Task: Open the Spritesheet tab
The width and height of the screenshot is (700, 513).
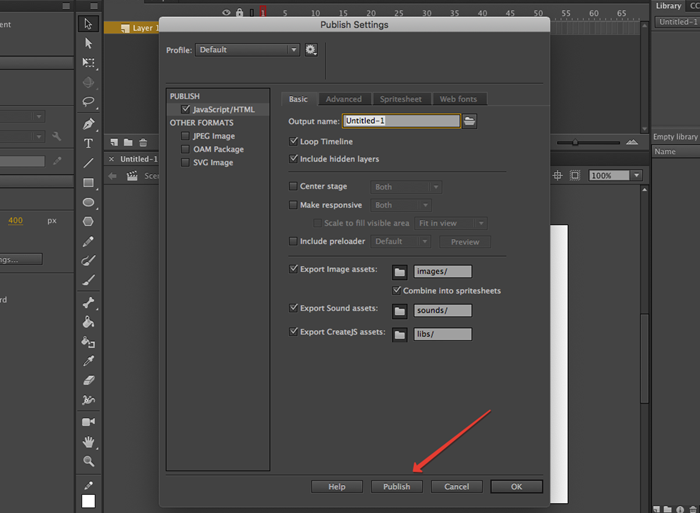Action: 401,99
